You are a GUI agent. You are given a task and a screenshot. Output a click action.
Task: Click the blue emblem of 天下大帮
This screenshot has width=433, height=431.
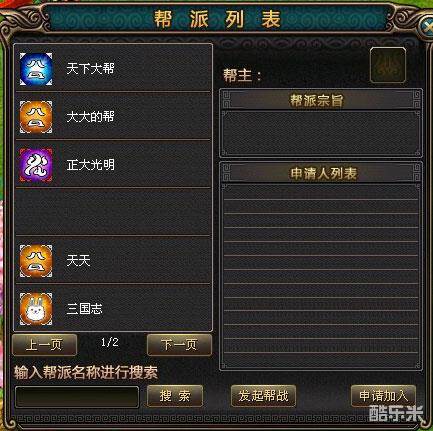(36, 69)
